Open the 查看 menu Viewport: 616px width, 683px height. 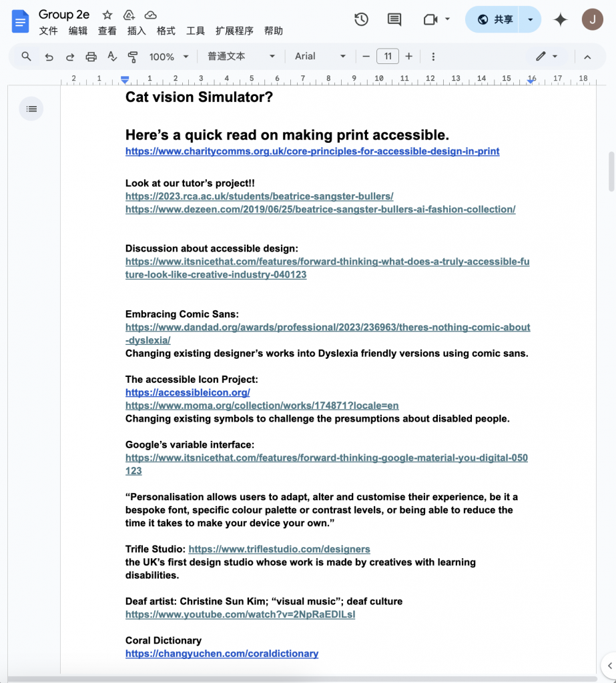click(107, 31)
